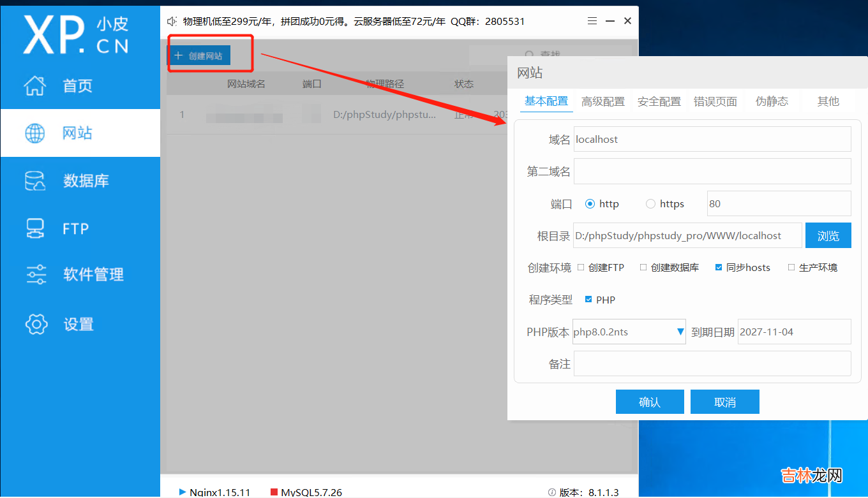
Task: Click the settings gear icon
Action: [36, 324]
